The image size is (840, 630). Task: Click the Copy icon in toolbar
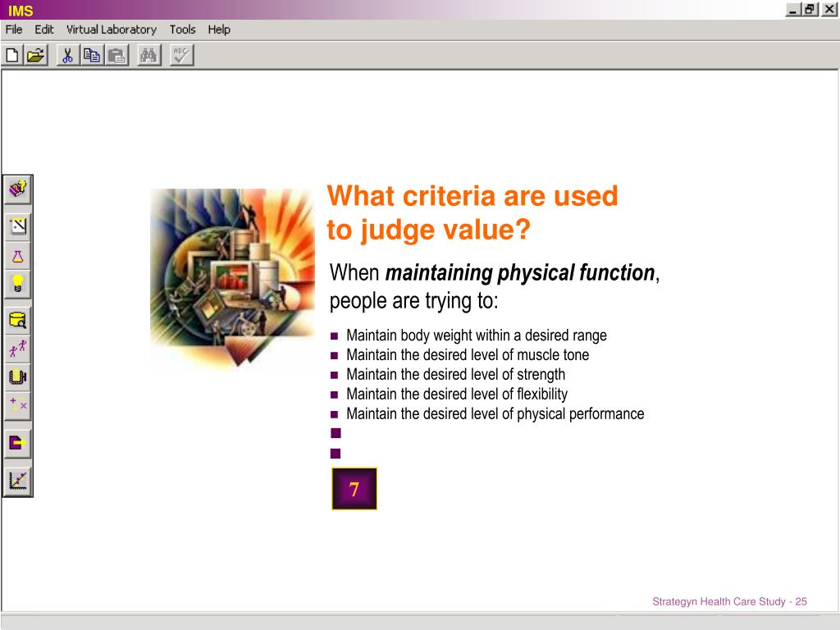tap(92, 55)
